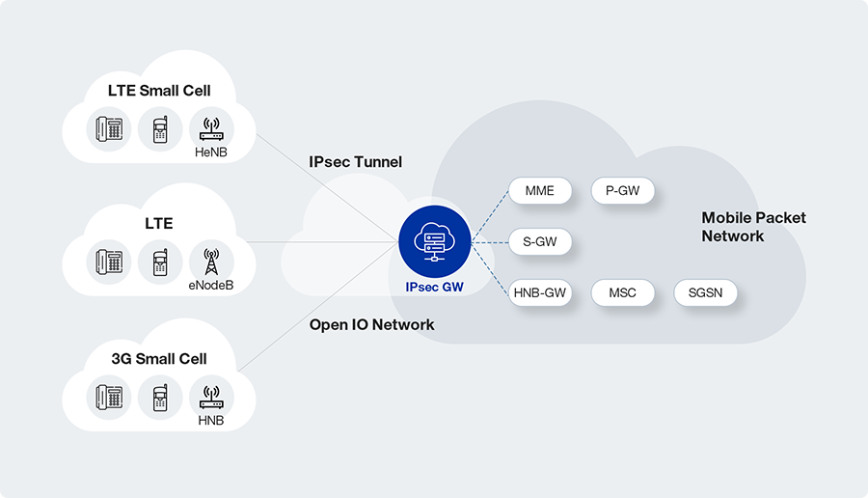Screen dimensions: 868x498
Task: Click the HeNB label text
Action: click(211, 152)
